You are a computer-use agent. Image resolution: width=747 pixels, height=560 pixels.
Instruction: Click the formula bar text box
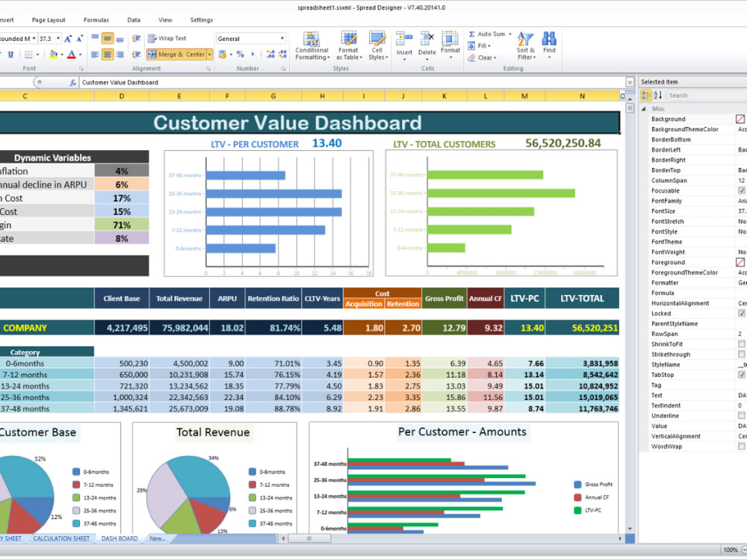353,82
